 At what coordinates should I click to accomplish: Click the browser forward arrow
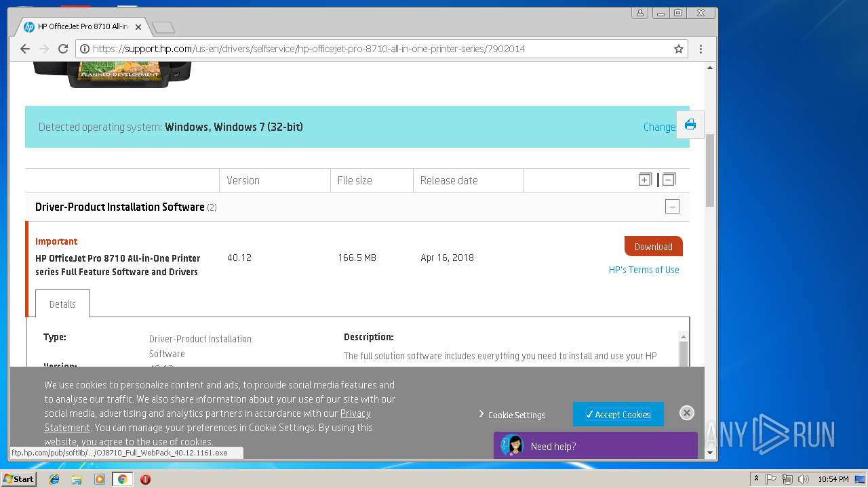(x=44, y=49)
